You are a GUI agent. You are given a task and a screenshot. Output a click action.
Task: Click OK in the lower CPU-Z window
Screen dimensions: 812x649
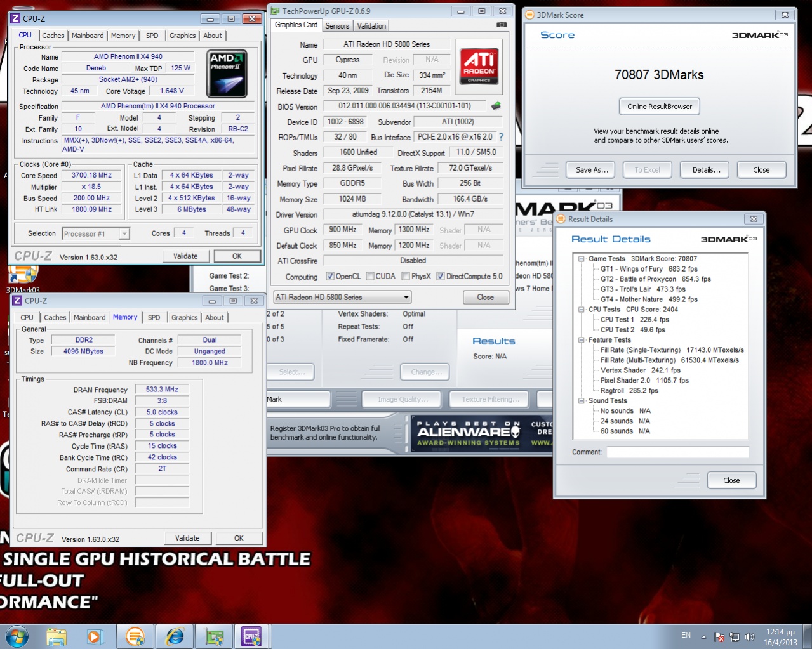click(239, 538)
